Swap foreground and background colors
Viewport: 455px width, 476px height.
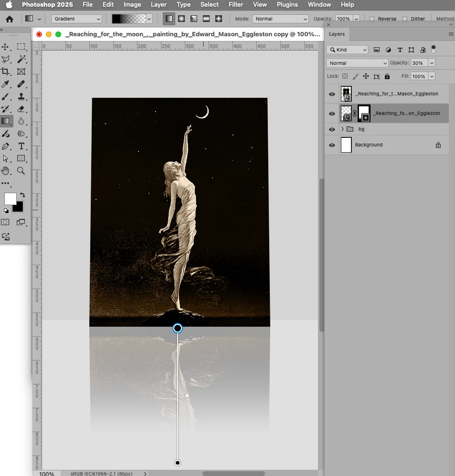point(22,195)
